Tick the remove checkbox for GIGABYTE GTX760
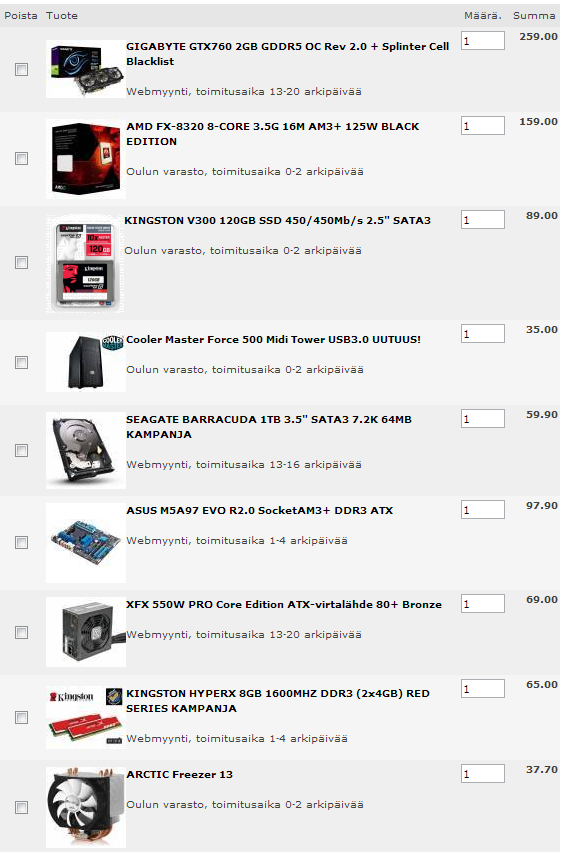 (x=21, y=70)
